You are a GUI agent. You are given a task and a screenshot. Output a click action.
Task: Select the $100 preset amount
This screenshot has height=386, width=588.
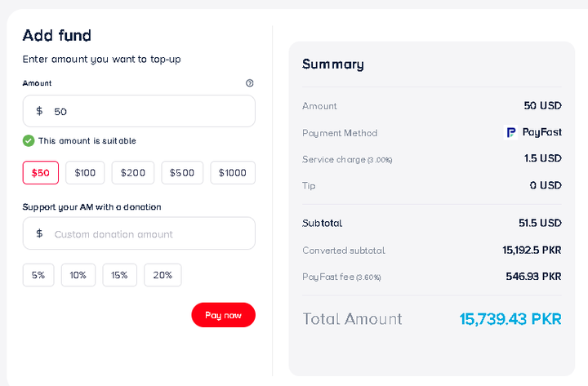[85, 172]
